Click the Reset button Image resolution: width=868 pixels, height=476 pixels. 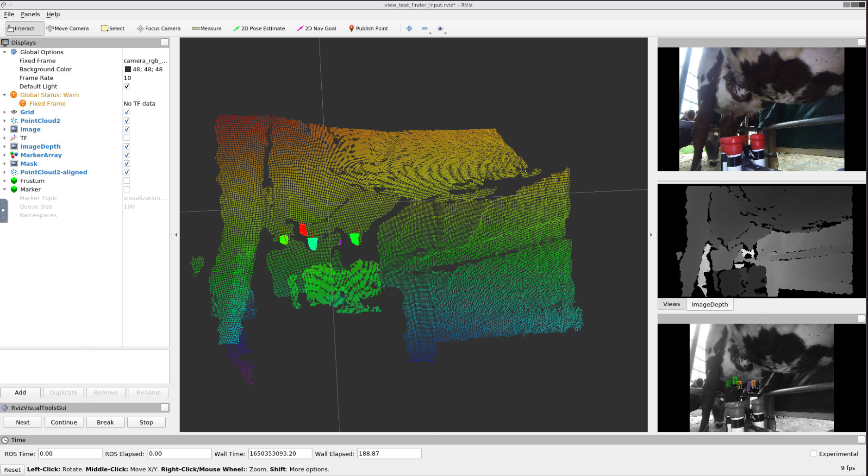(12, 470)
